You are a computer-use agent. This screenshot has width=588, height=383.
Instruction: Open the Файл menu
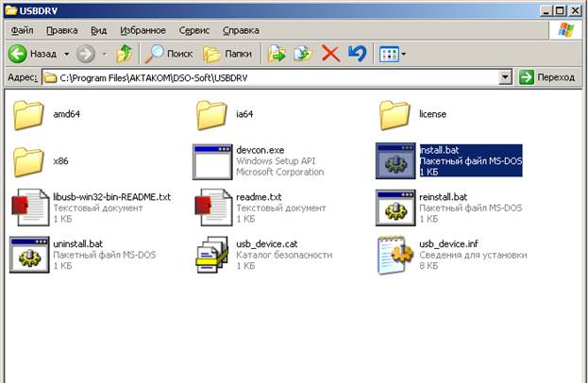pos(22,30)
